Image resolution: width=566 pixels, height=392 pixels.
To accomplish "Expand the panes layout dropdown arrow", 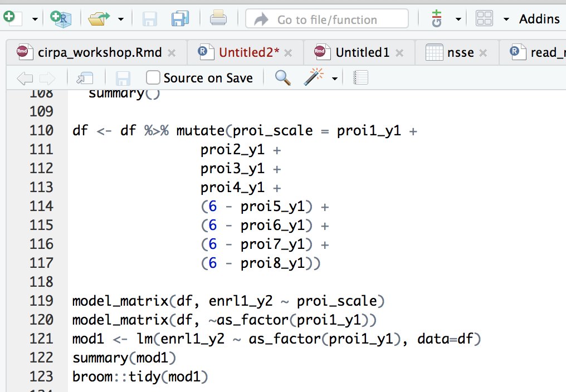I will point(506,19).
